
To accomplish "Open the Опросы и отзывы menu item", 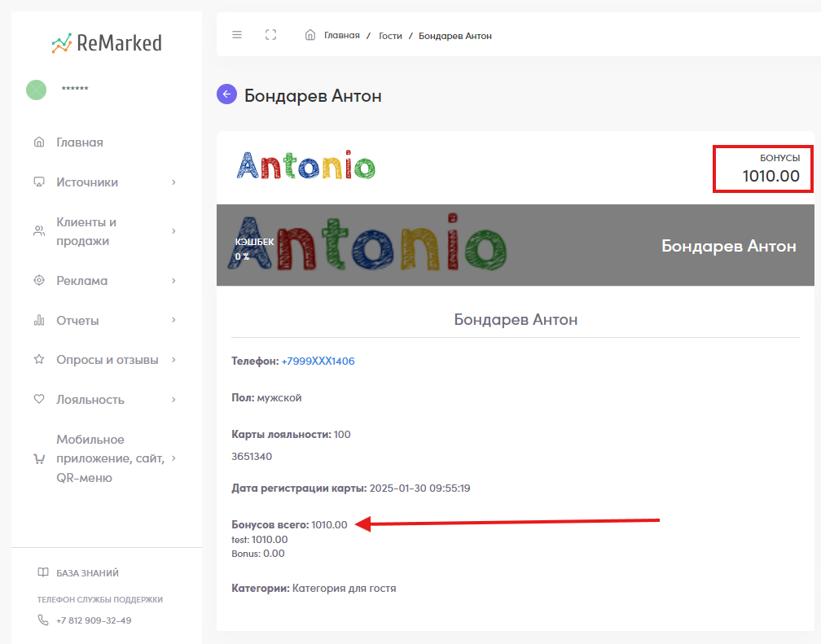I will click(106, 360).
